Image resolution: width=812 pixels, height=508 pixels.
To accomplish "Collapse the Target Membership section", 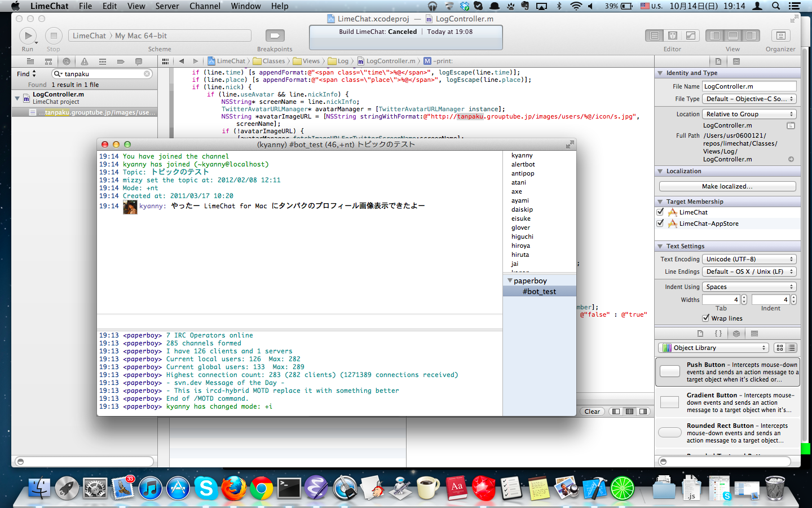I will 660,202.
